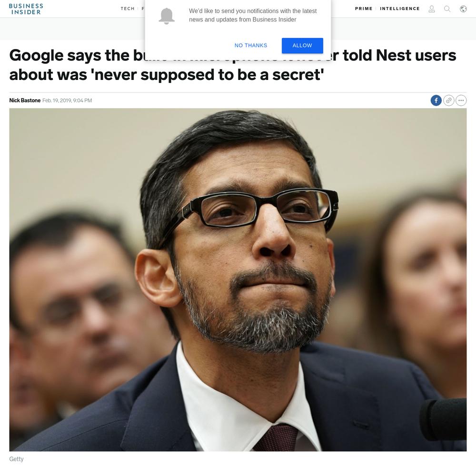This screenshot has height=476, width=476.
Task: Decline notifications with No Thanks
Action: pyautogui.click(x=251, y=46)
